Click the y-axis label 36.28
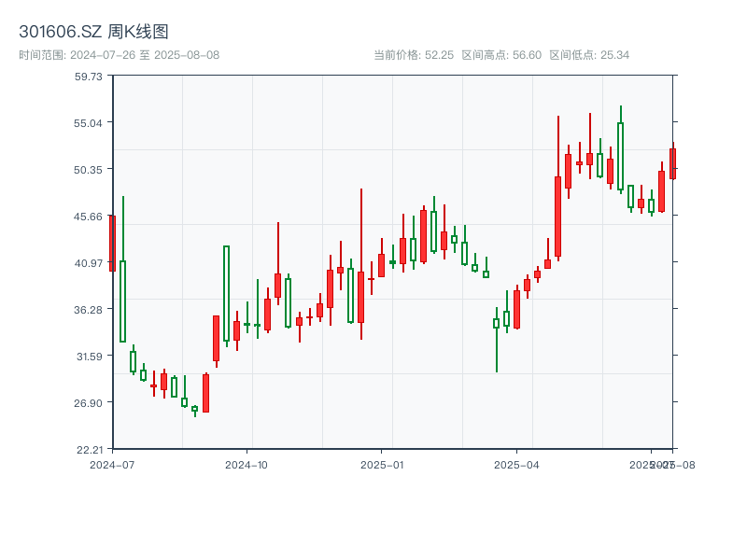The image size is (747, 560). pos(88,310)
